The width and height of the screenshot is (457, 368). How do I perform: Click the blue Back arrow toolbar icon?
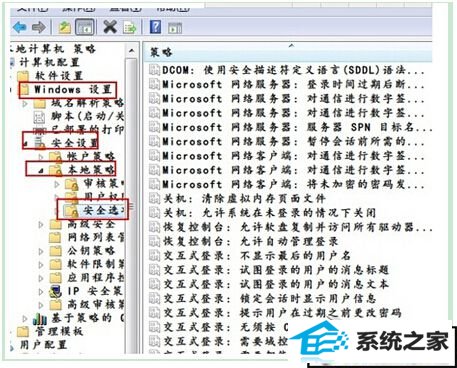[x=19, y=27]
